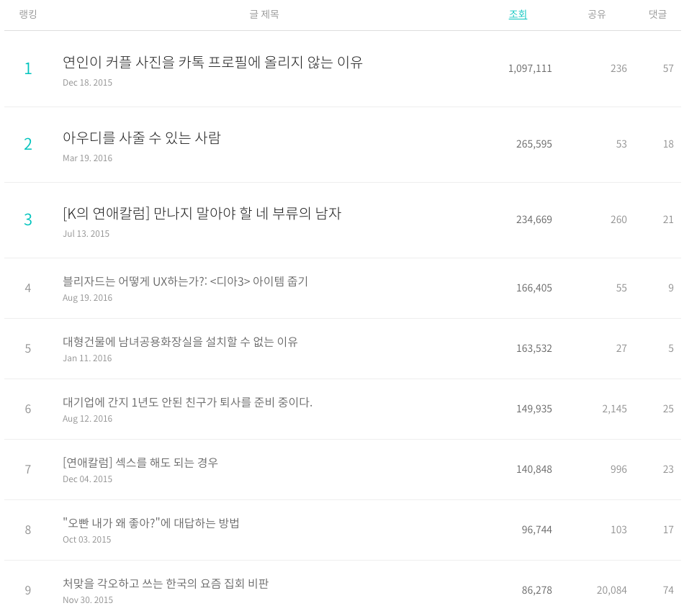Screen dimensions: 684x616
Task: Click the share count 20,084
Action: [x=611, y=590]
